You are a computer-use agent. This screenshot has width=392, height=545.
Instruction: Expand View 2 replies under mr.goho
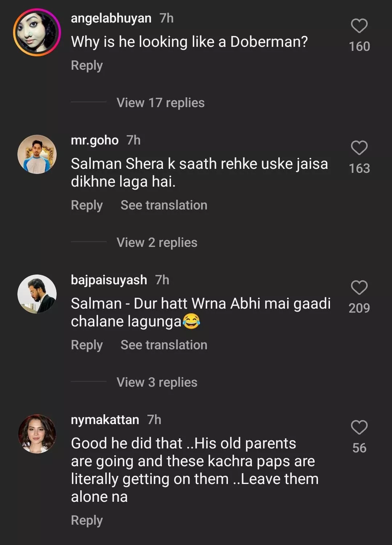[x=157, y=243]
